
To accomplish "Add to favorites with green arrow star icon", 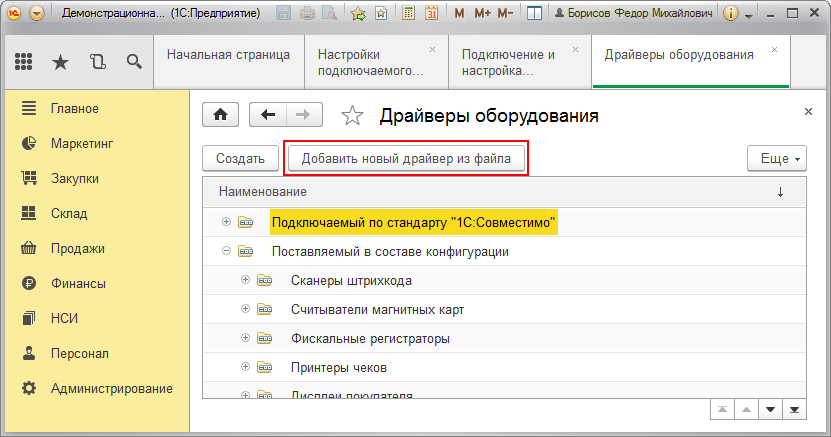I will click(x=358, y=13).
